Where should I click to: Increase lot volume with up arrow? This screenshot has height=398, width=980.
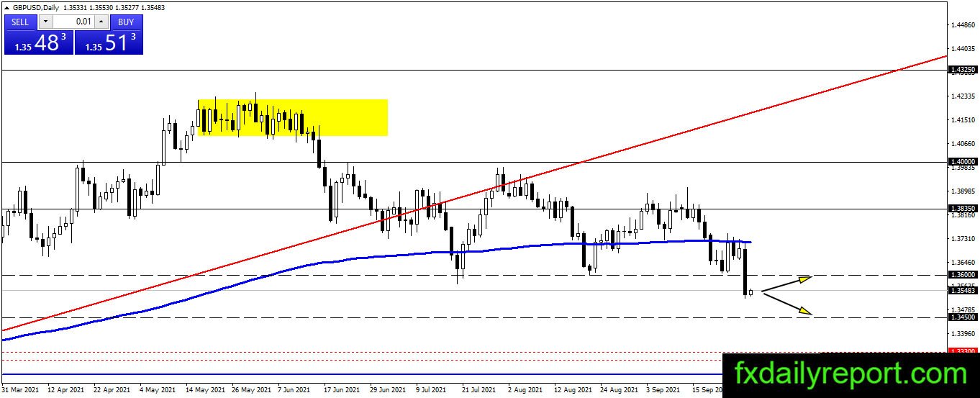click(x=102, y=22)
